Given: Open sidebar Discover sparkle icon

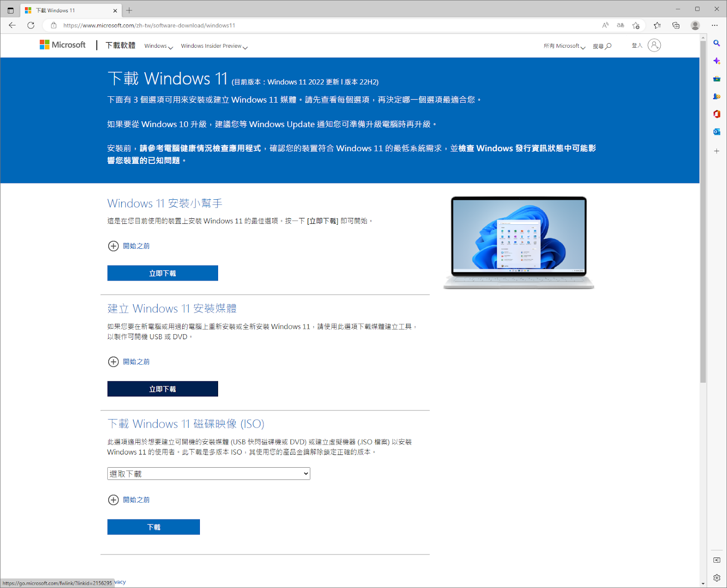Looking at the screenshot, I should click(x=717, y=61).
